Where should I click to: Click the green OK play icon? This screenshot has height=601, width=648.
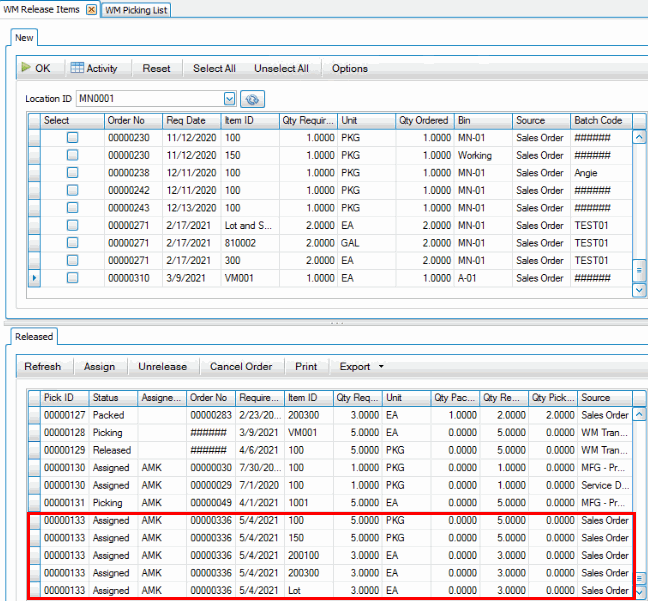tap(26, 69)
